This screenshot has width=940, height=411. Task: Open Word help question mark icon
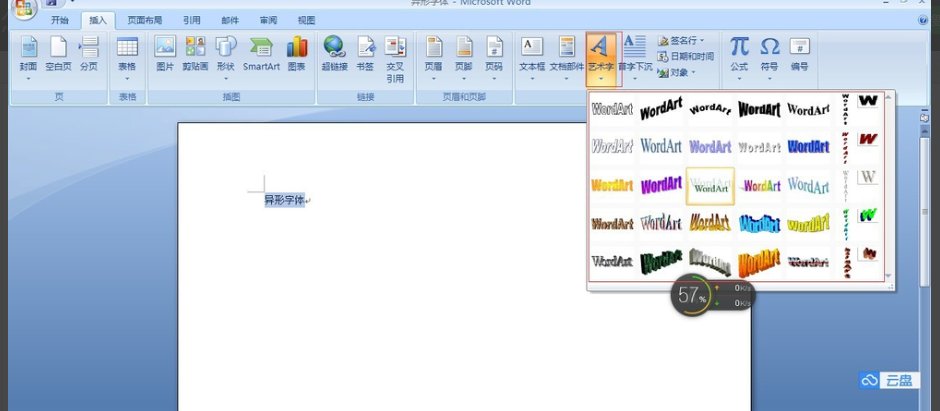923,20
